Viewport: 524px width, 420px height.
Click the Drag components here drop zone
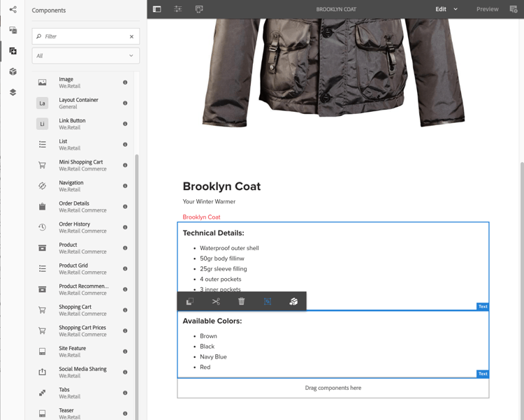[333, 388]
